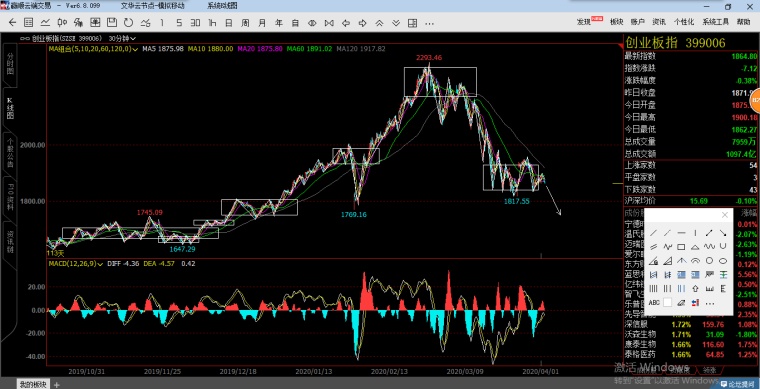This screenshot has width=760, height=389.
Task: Expand the 30分钟 period dropdown
Action: coord(122,38)
